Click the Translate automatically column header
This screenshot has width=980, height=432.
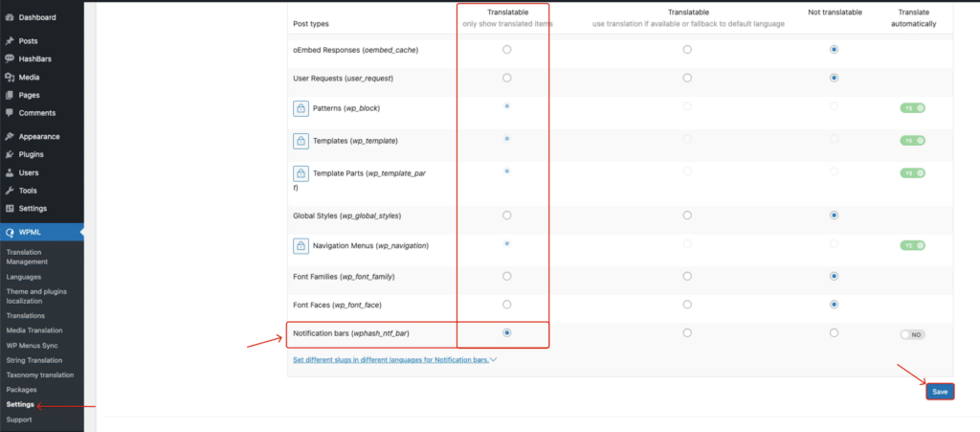point(912,18)
